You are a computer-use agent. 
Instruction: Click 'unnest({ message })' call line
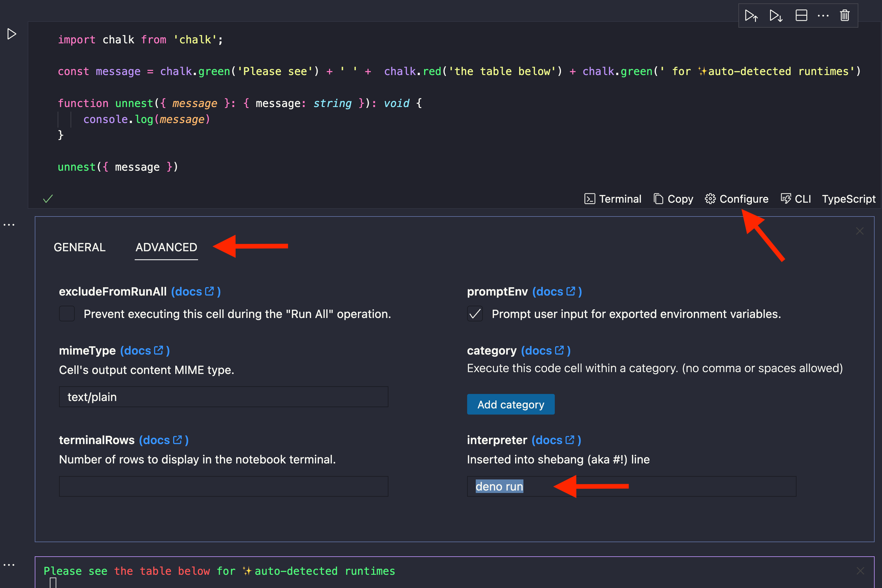point(118,167)
